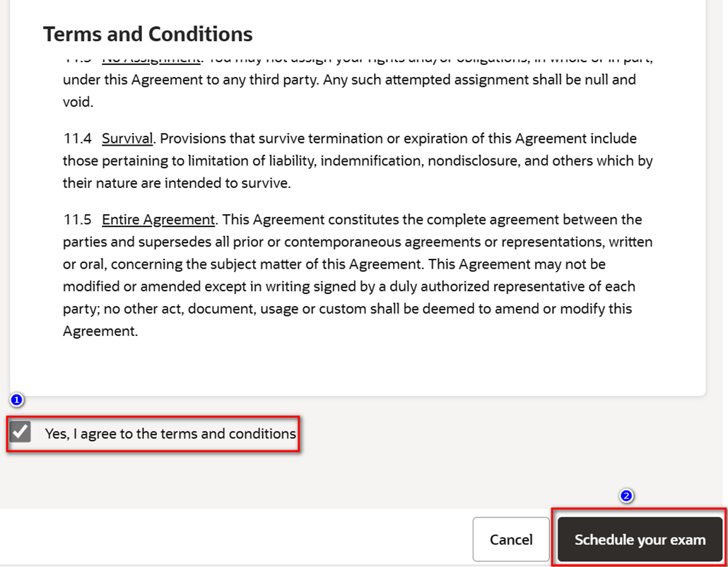
Task: Cancel the exam scheduling
Action: [511, 539]
